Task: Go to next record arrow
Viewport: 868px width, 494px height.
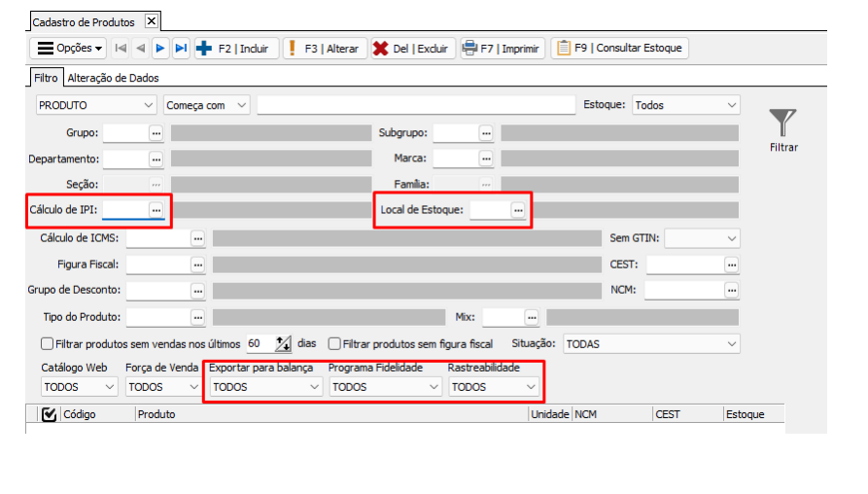Action: tap(160, 48)
